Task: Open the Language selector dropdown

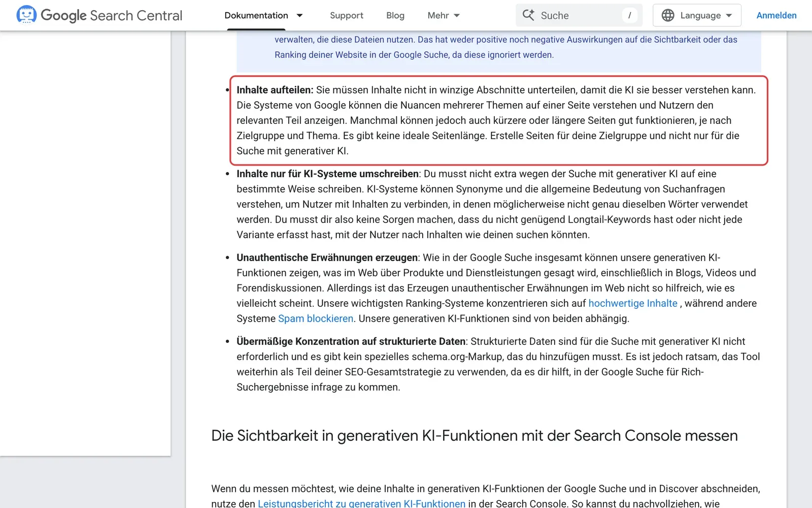Action: [697, 15]
